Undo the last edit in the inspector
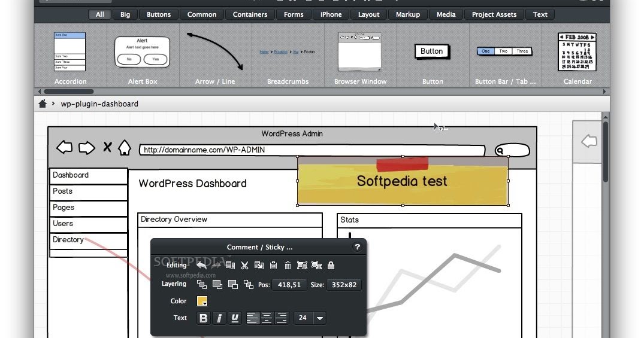Screen dimensions: 644x338 tap(201, 266)
